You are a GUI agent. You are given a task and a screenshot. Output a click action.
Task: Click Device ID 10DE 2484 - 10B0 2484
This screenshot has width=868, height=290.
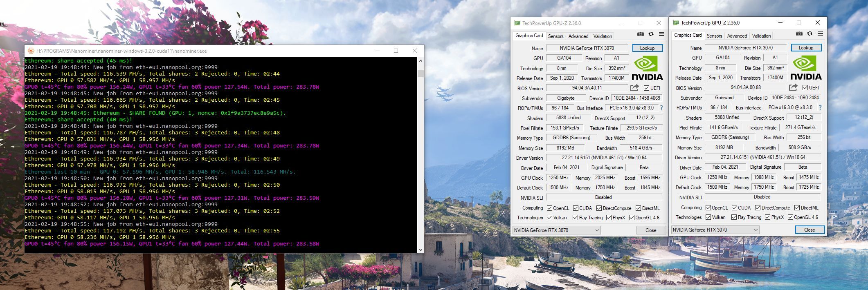tap(796, 98)
